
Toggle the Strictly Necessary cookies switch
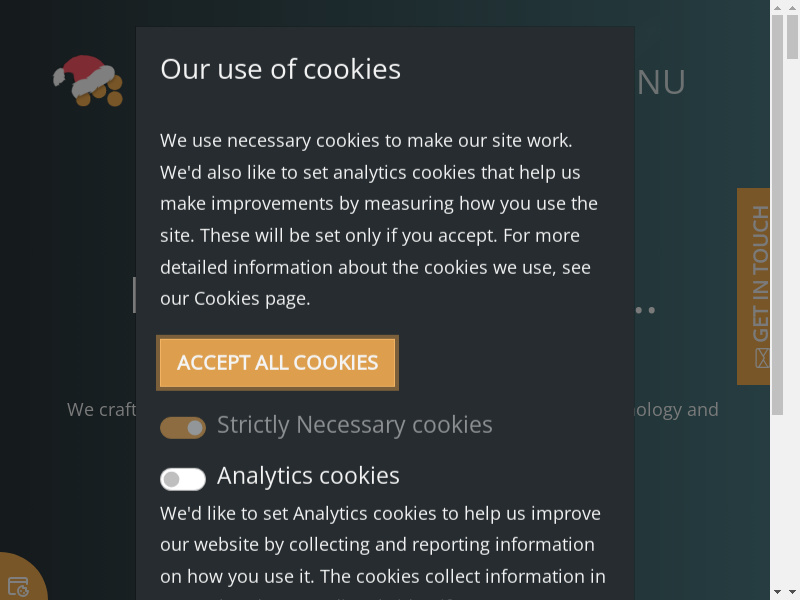[183, 427]
